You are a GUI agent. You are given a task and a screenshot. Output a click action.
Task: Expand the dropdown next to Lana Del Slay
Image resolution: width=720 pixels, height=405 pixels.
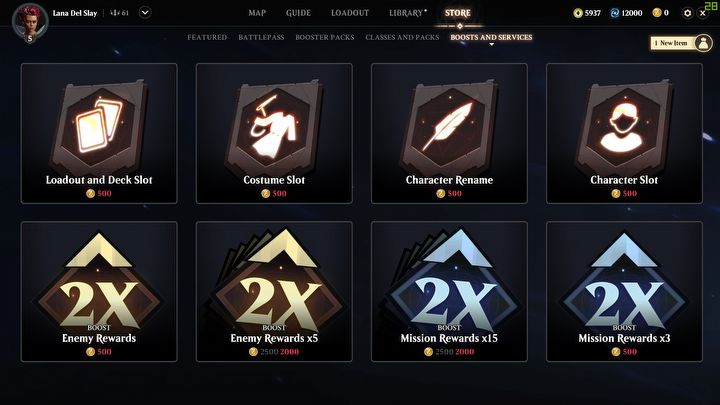[x=145, y=13]
